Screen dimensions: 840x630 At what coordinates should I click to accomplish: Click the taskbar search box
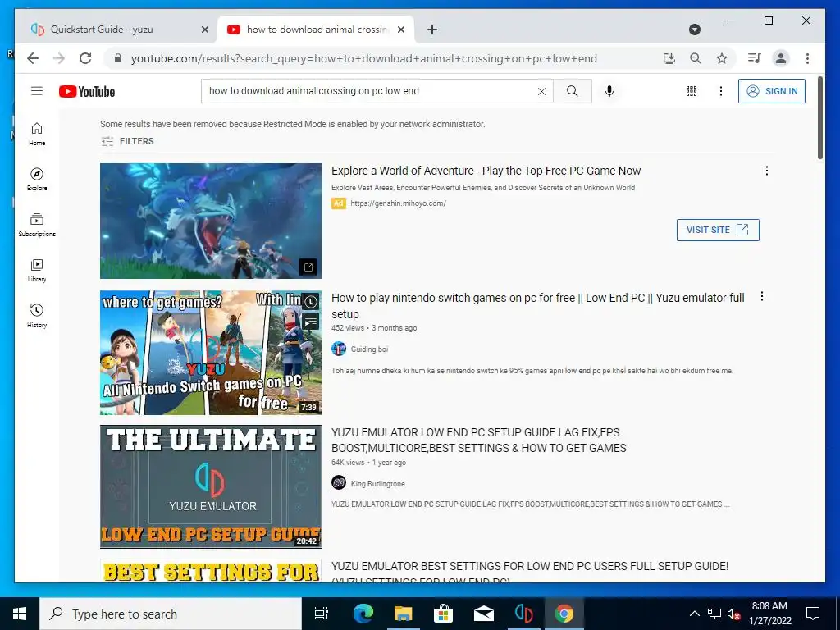pos(171,614)
